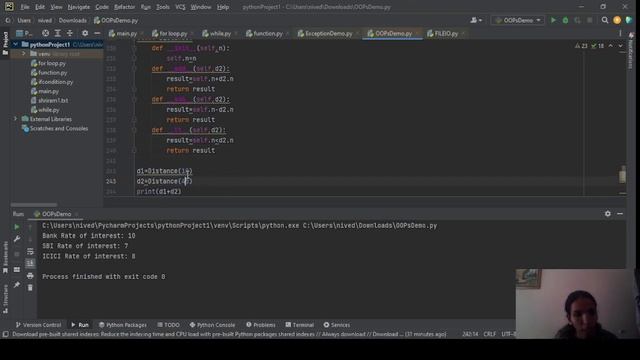
Task: Clear console output with trash icon
Action: pos(30,288)
